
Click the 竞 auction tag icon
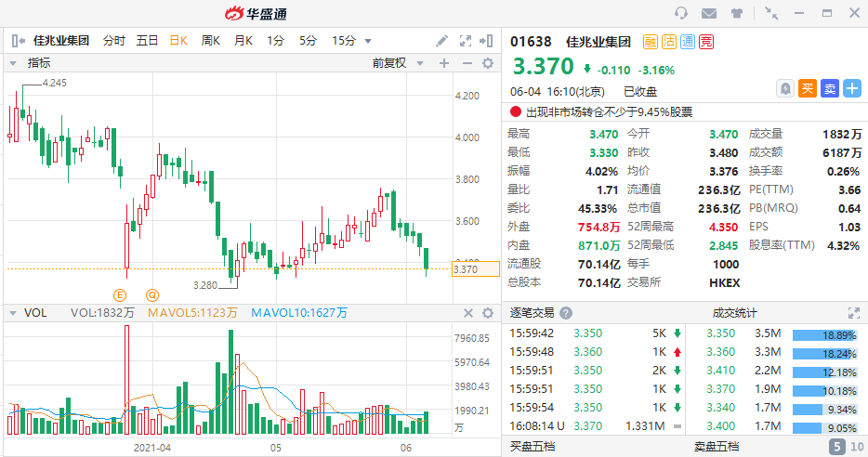click(x=706, y=42)
